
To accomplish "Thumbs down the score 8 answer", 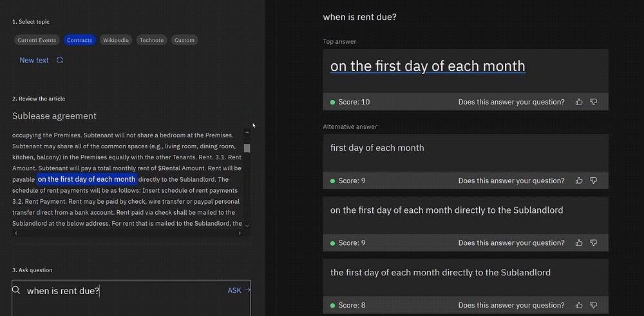I will [x=594, y=305].
